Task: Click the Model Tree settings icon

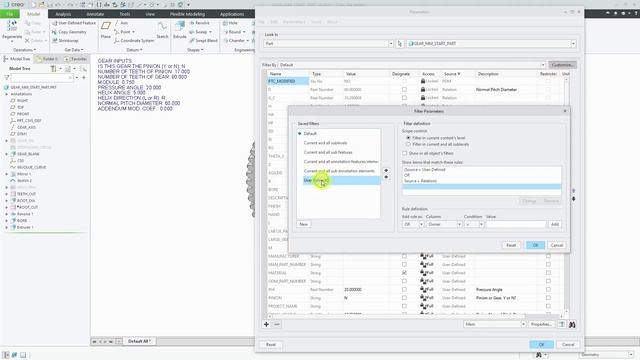Action: coord(53,69)
